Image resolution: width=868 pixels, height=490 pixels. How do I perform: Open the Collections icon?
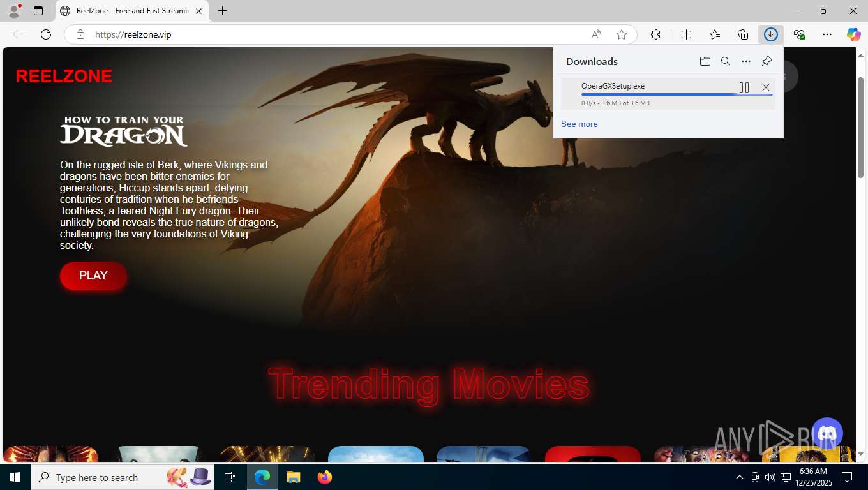pyautogui.click(x=743, y=34)
